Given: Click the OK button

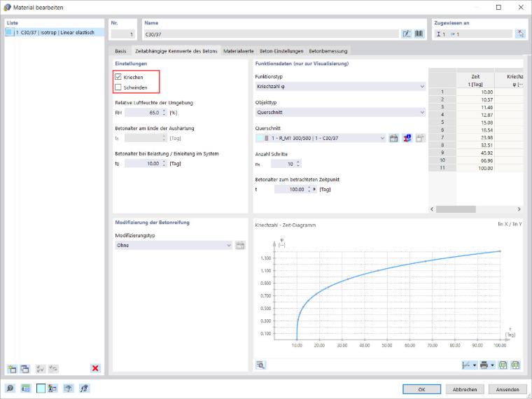Looking at the screenshot, I should (x=421, y=389).
